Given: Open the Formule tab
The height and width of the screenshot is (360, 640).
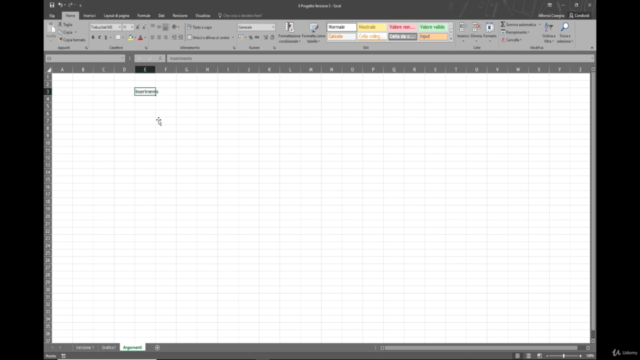Looking at the screenshot, I should [x=144, y=16].
